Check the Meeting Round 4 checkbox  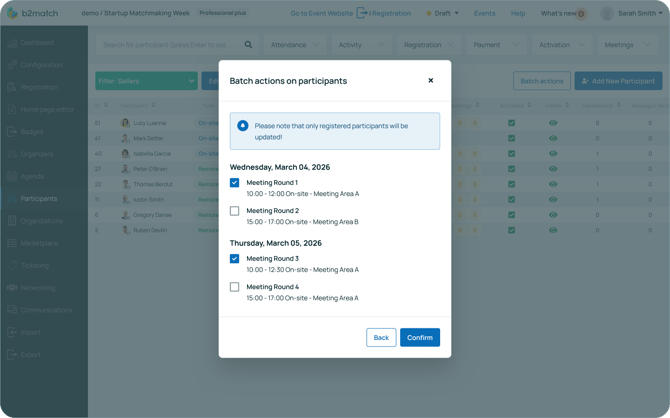[x=235, y=287]
